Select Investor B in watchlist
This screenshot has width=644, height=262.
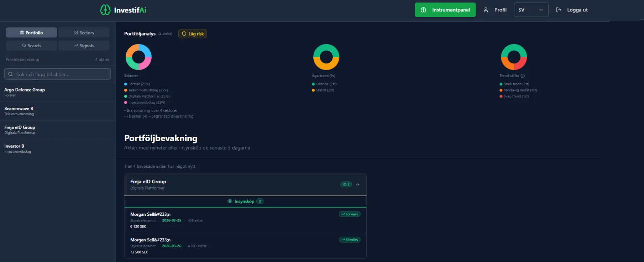coord(57,149)
